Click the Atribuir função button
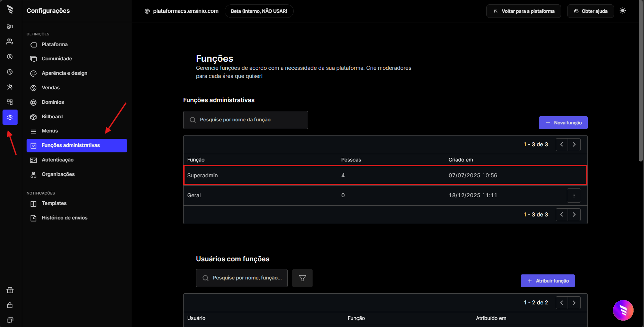The width and height of the screenshot is (644, 327). pos(547,281)
